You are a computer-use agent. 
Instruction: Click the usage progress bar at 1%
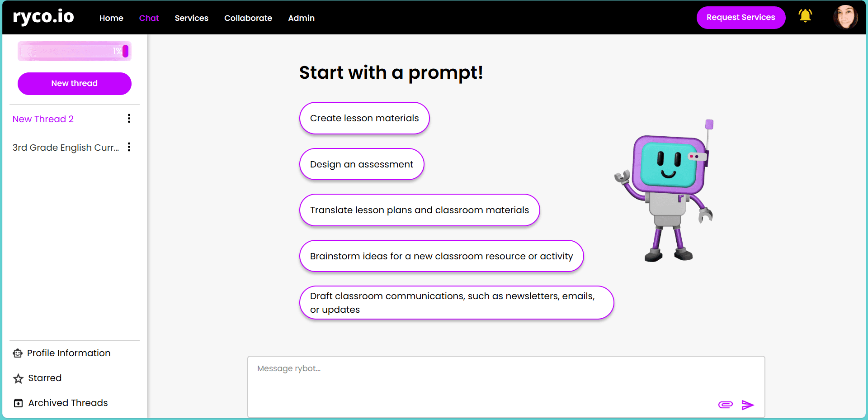pos(75,51)
